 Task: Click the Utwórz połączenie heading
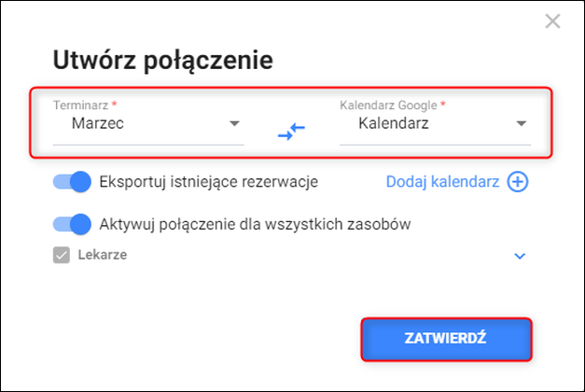(x=163, y=61)
